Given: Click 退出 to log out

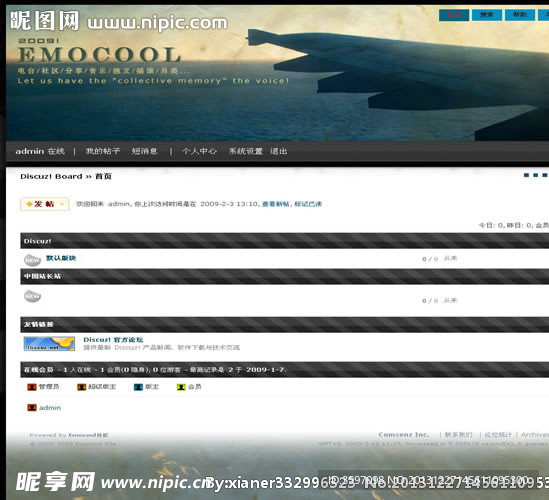Looking at the screenshot, I should pyautogui.click(x=279, y=151).
